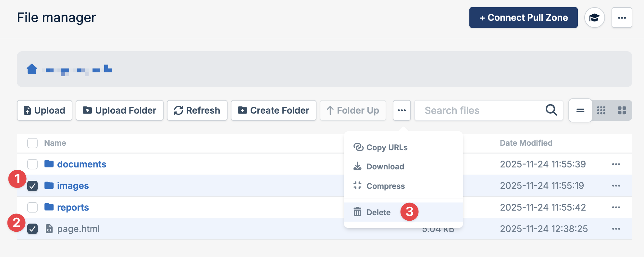Uncheck the page.html checkbox
Image resolution: width=644 pixels, height=257 pixels.
32,229
